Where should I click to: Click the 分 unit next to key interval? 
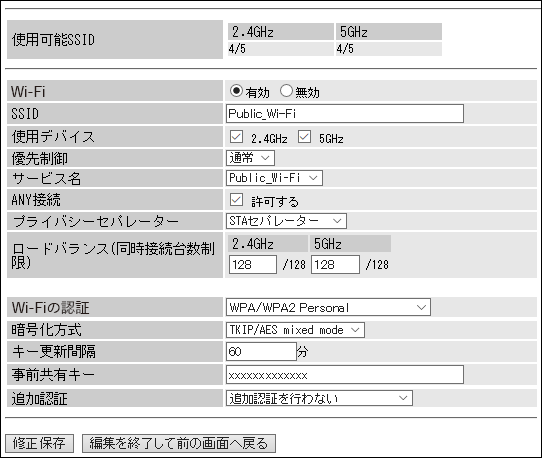(x=303, y=352)
